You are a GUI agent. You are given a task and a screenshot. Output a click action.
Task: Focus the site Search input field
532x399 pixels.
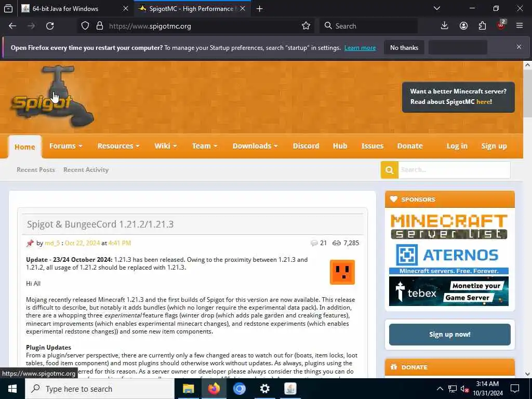(x=454, y=170)
